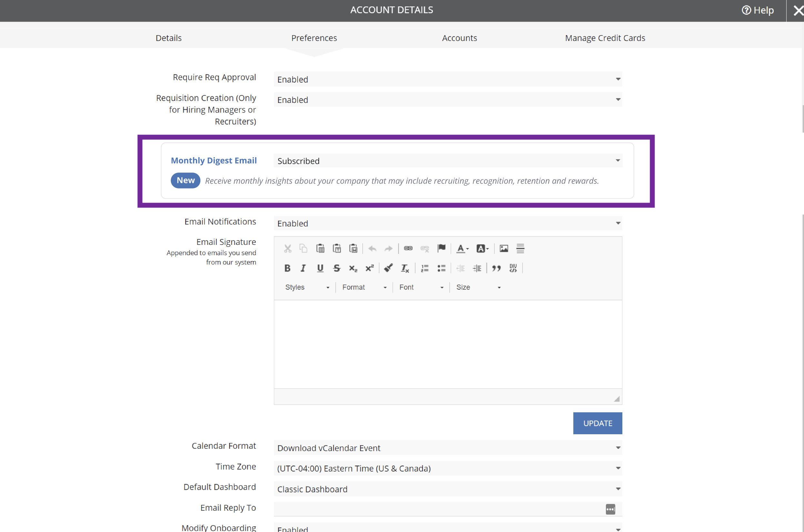Click the Paste icon in editor toolbar
Screen dimensions: 804x532
(320, 249)
